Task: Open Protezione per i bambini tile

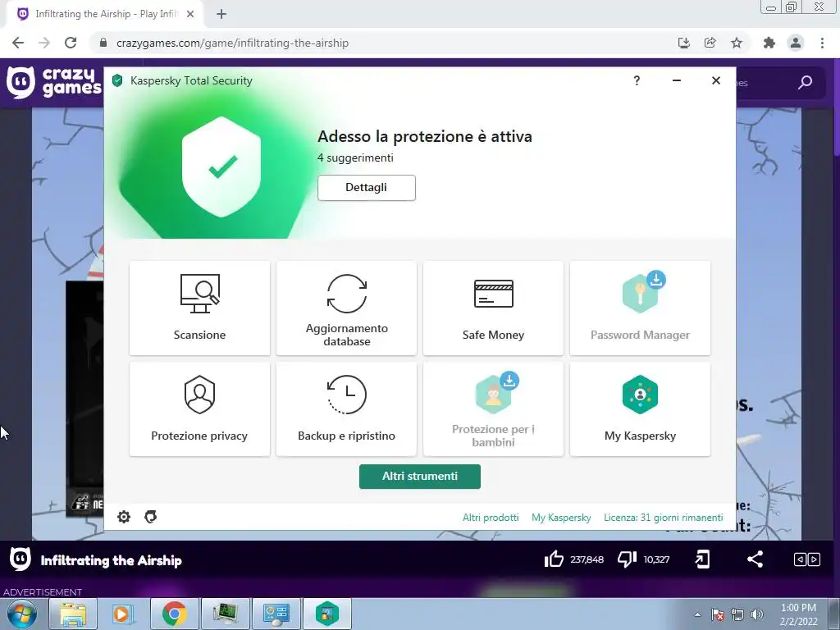Action: [493, 409]
